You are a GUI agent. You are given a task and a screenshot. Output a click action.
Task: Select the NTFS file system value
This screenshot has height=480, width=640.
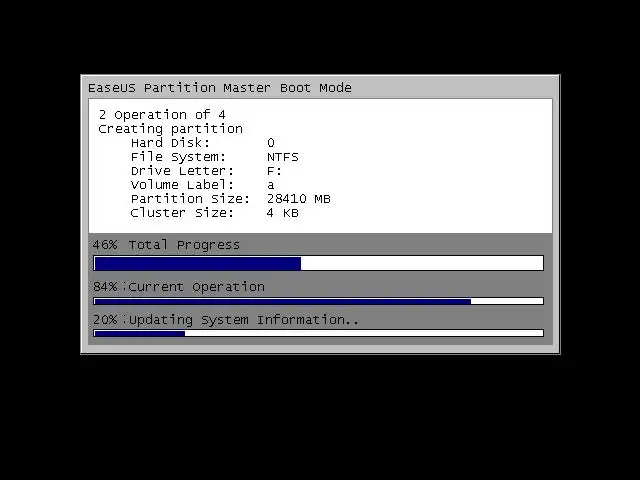(x=282, y=157)
